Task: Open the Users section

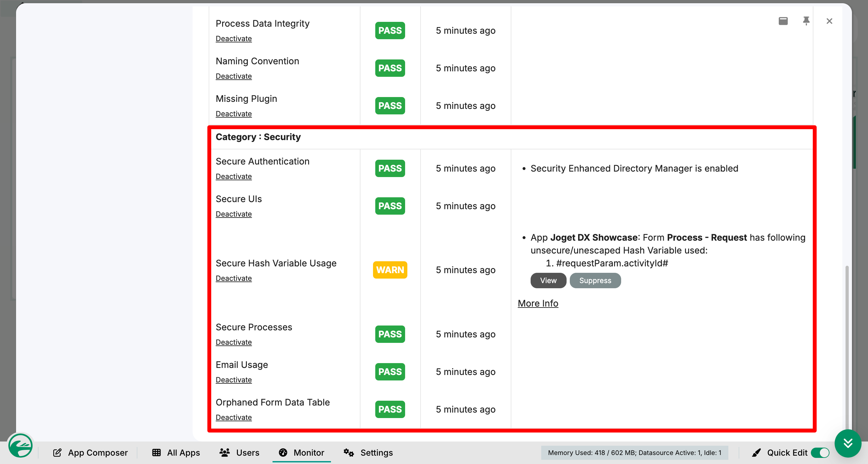Action: 239,452
